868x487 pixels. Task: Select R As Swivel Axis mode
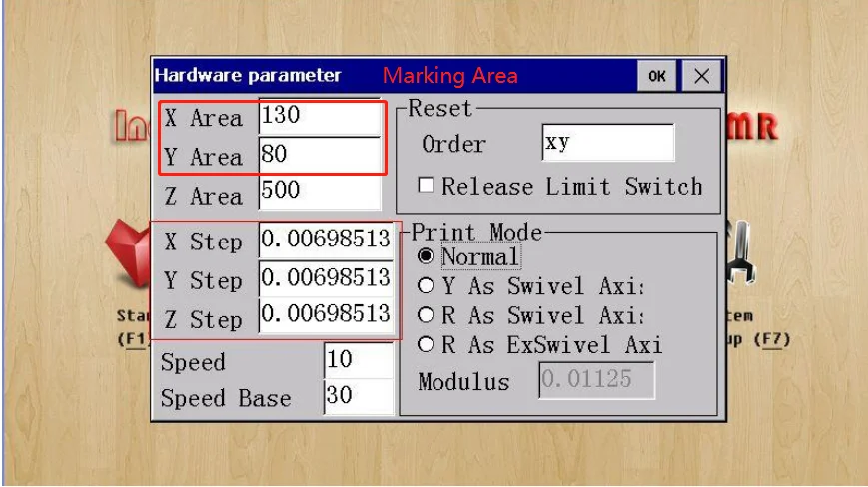(x=426, y=315)
